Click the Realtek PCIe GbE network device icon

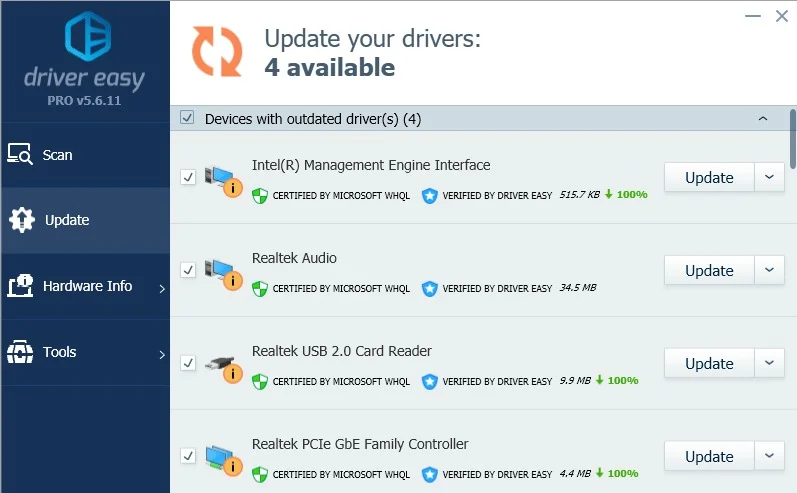(x=223, y=460)
